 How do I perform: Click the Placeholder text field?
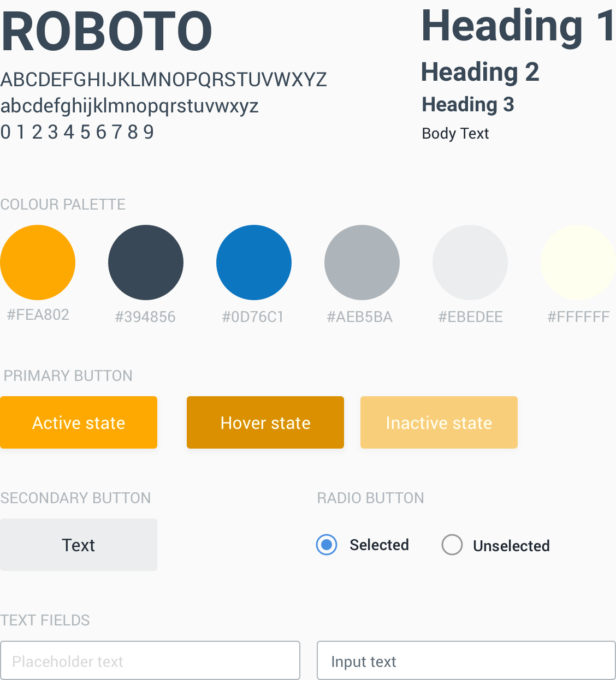click(x=150, y=660)
